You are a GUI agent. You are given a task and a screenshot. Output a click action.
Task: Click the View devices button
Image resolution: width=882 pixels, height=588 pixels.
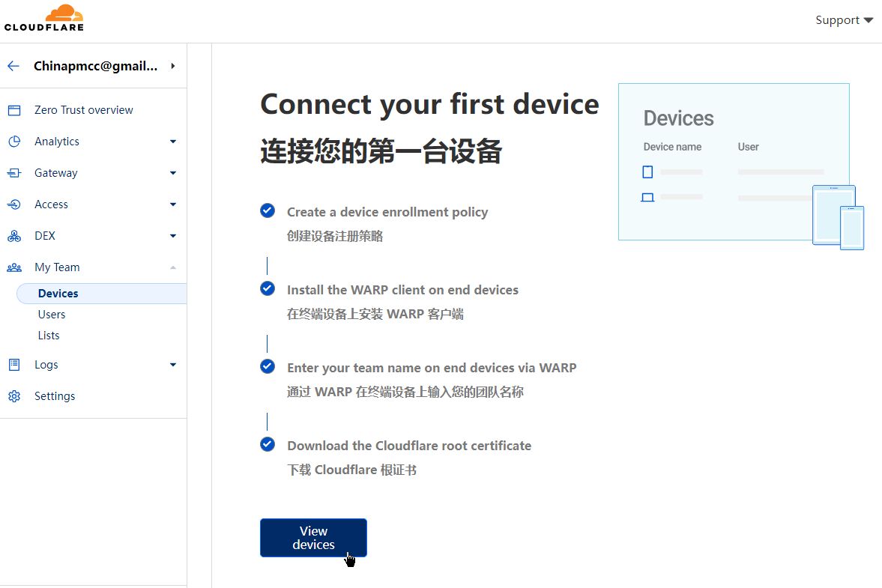(313, 538)
